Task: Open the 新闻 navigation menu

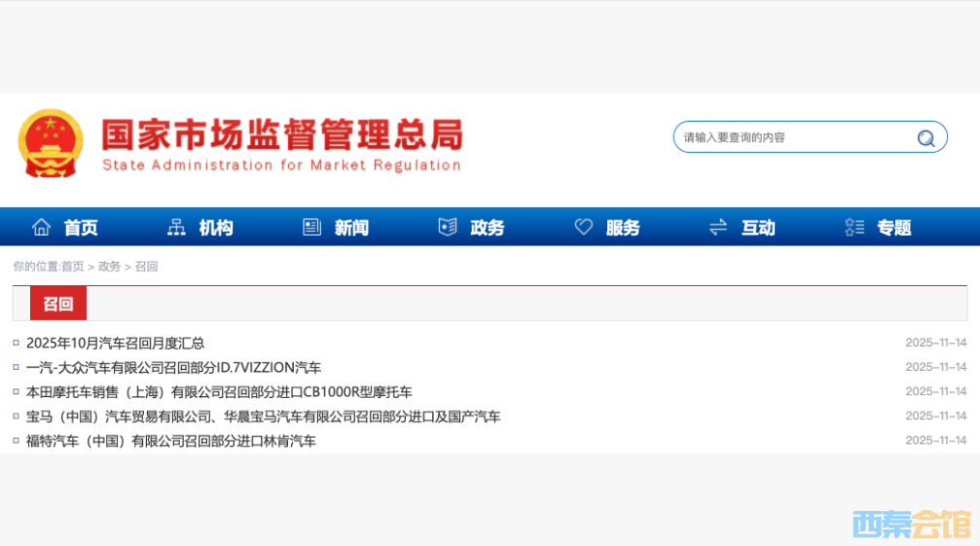Action: (351, 228)
